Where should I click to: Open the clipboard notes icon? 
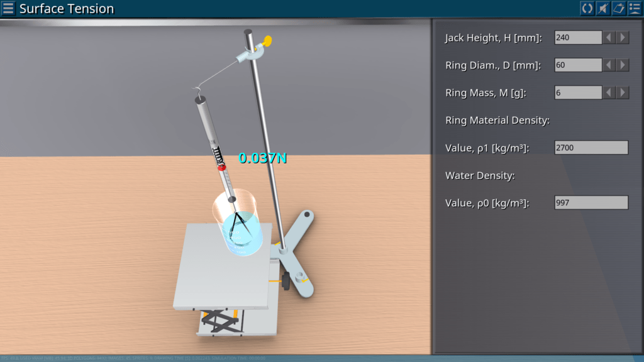point(618,8)
